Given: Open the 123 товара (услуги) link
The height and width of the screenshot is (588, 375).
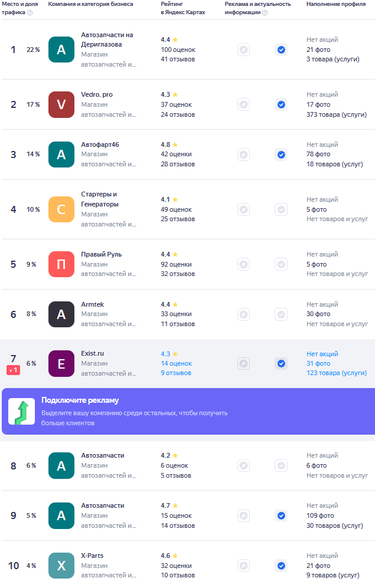Looking at the screenshot, I should coord(337,373).
